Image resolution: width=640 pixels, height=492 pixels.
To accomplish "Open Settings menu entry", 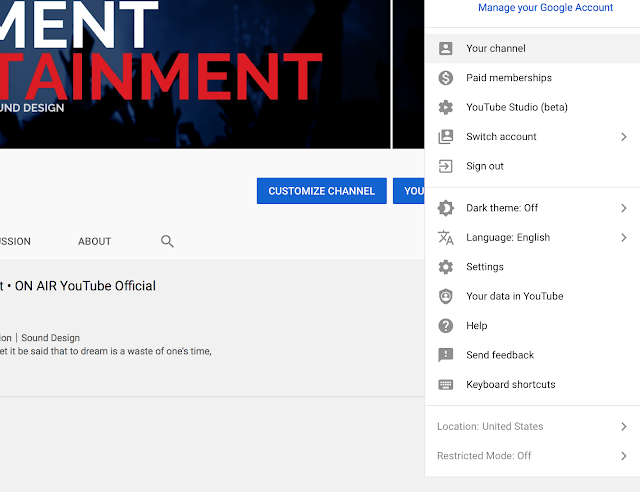I will click(x=532, y=267).
